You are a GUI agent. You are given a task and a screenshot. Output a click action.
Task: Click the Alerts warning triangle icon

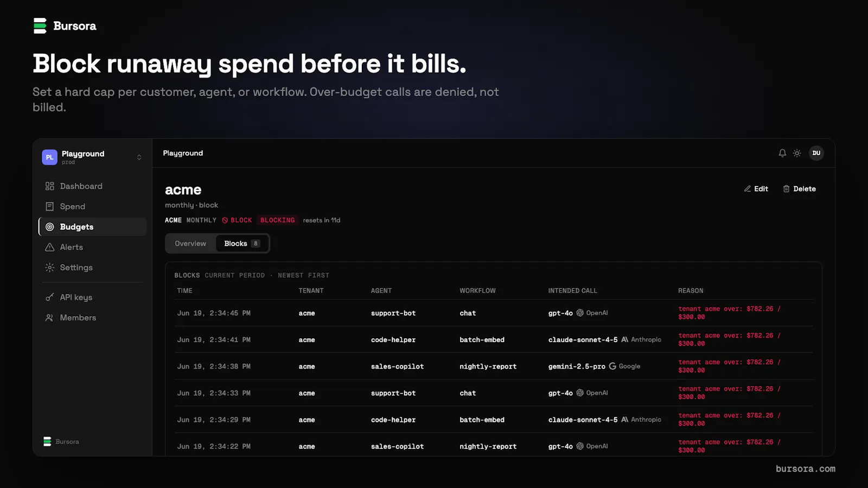point(50,247)
